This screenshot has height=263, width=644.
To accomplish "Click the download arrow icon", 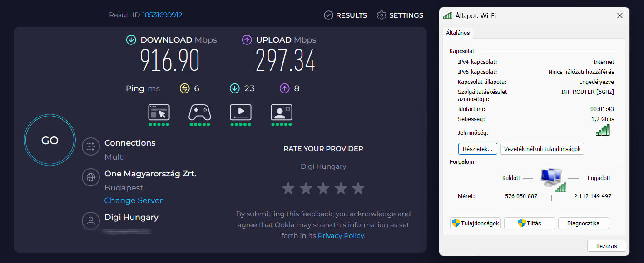I will coord(131,40).
